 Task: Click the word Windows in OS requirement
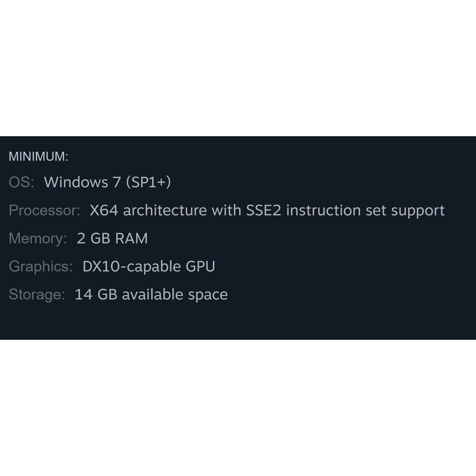pyautogui.click(x=76, y=182)
